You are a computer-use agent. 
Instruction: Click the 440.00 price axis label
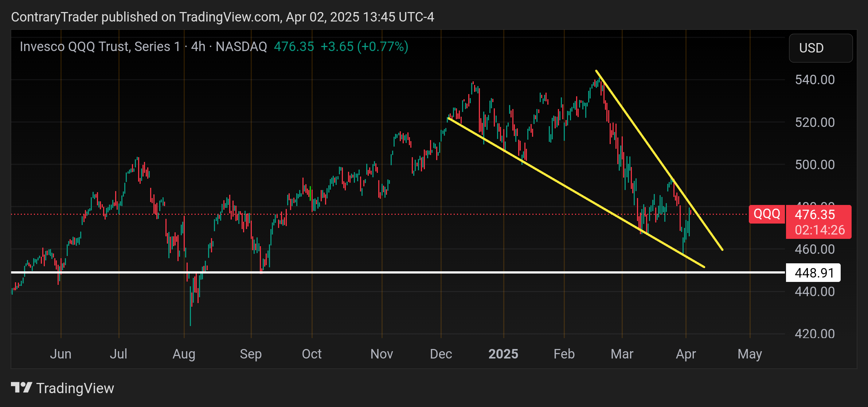tap(815, 292)
